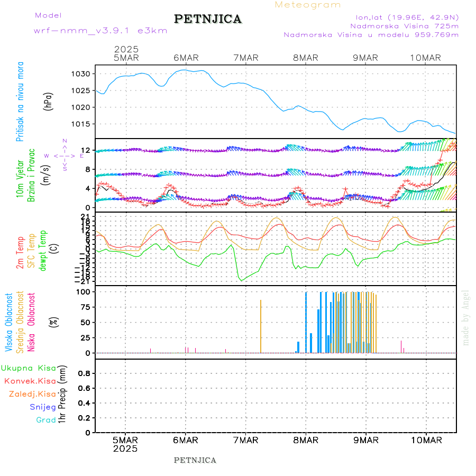This screenshot has height=476, width=476.
Task: Click the Nadmorska Visina 725m text
Action: pos(404,25)
